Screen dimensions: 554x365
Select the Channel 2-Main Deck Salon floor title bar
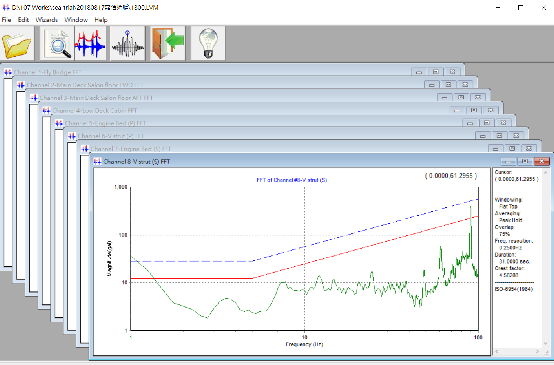coord(84,85)
